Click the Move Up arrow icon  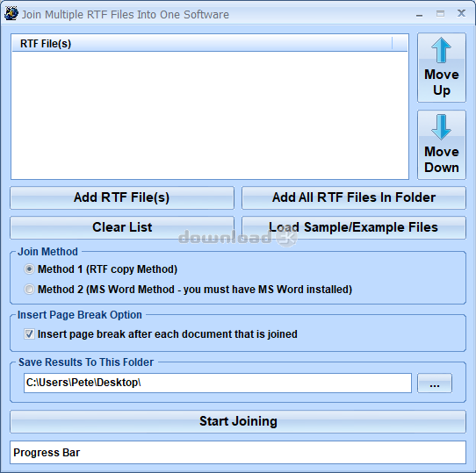441,50
